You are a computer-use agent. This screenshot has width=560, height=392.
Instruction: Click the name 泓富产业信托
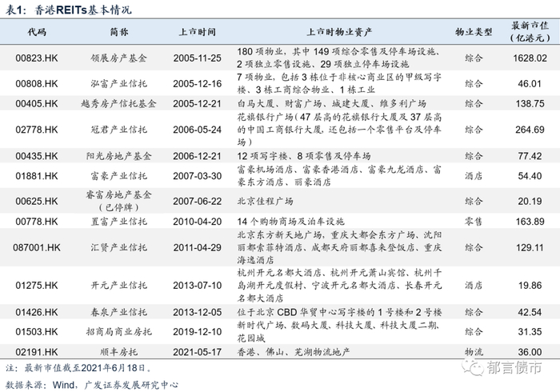119,83
